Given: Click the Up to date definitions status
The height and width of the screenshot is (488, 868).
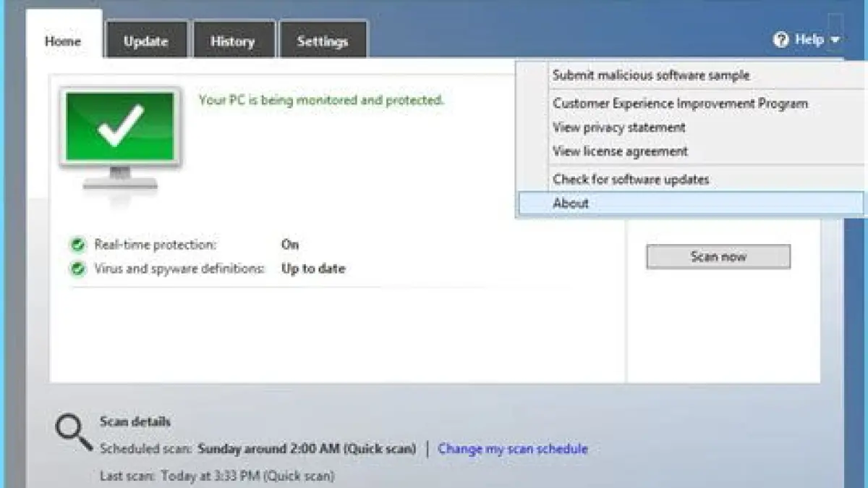Looking at the screenshot, I should (312, 269).
